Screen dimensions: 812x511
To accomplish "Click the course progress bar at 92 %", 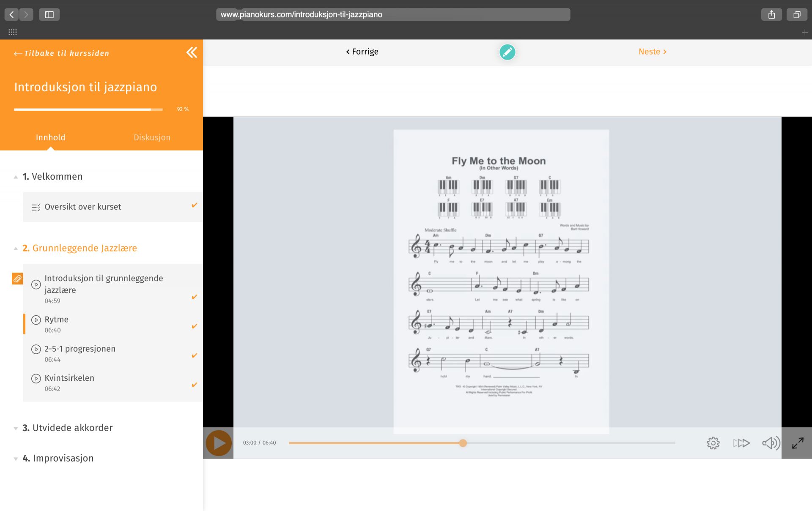I will pyautogui.click(x=88, y=109).
